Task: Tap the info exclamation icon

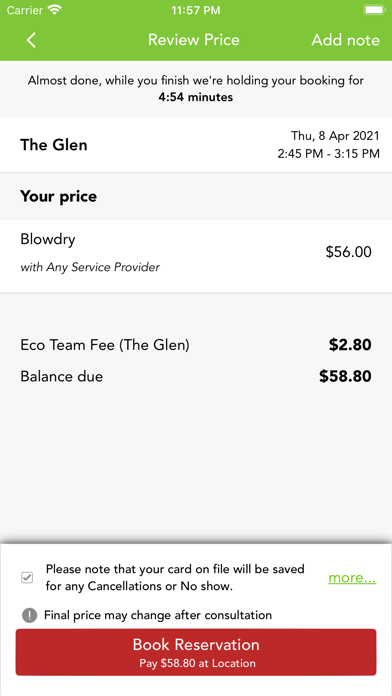Action: tap(29, 615)
